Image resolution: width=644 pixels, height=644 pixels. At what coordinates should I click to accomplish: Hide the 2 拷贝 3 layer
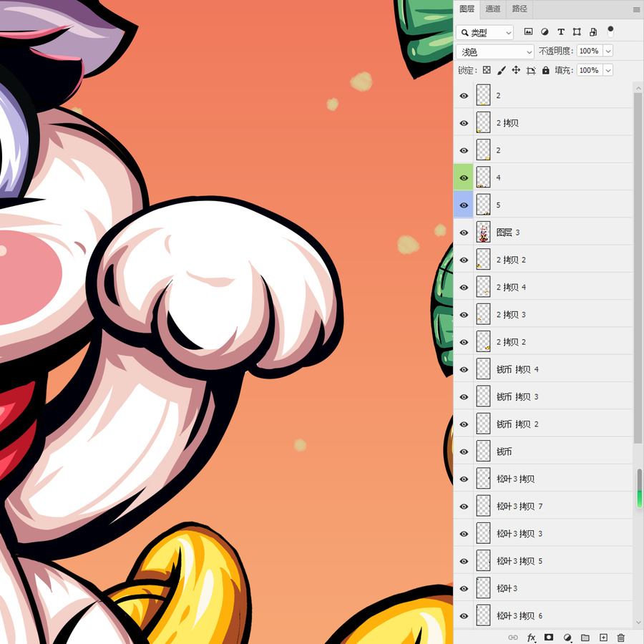click(464, 315)
